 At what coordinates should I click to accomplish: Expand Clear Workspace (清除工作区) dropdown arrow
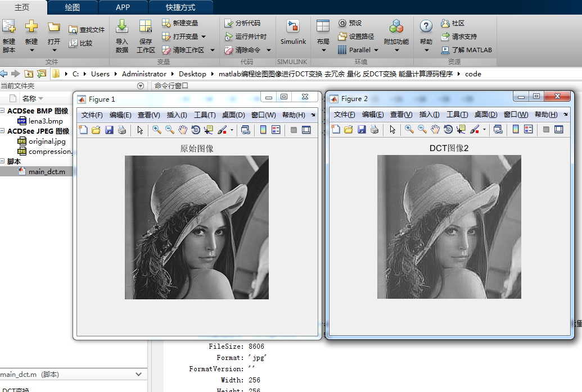[x=213, y=50]
